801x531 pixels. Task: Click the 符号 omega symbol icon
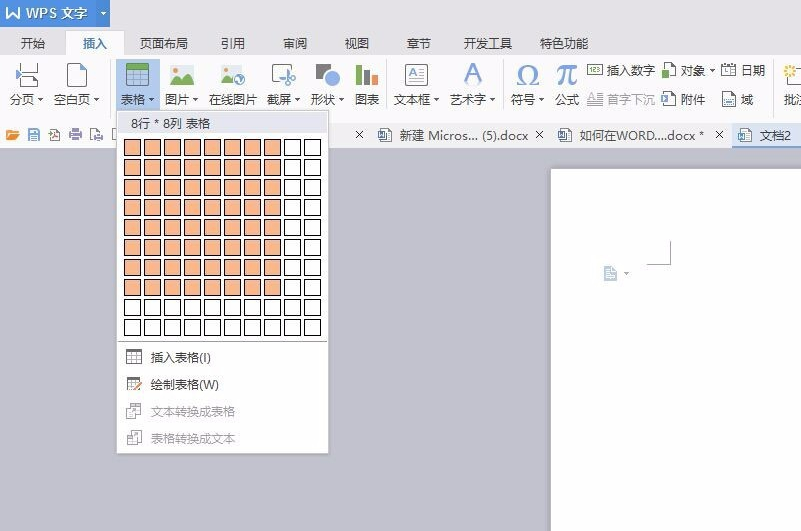point(528,75)
